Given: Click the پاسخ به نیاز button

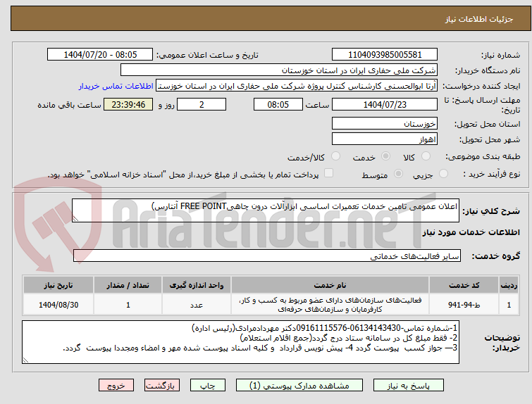Looking at the screenshot, I should (x=409, y=386).
